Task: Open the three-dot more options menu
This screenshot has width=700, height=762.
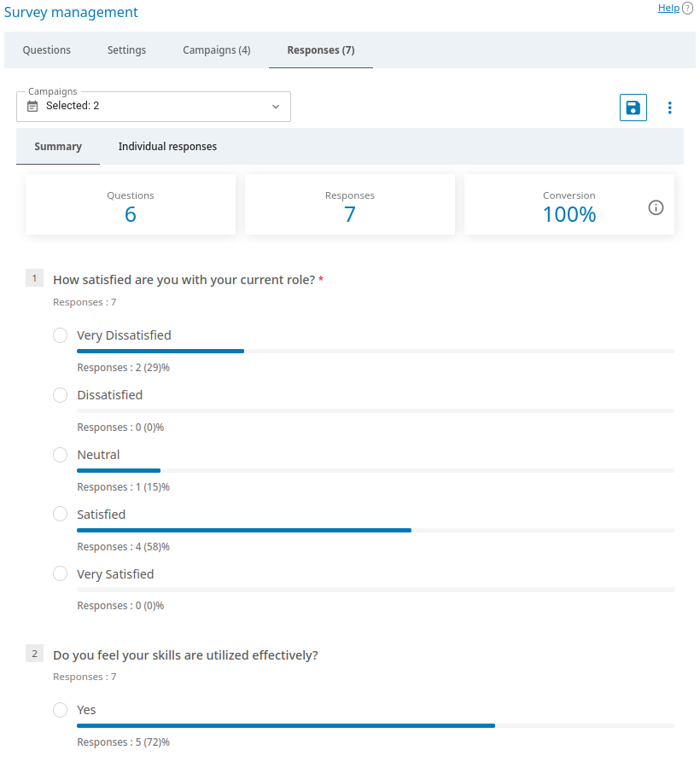Action: (669, 108)
